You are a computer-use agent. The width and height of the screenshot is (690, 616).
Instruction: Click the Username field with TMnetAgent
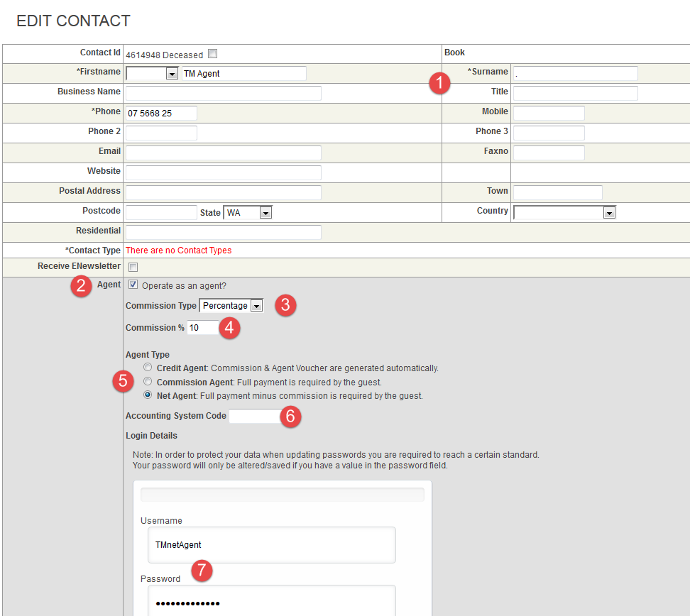(x=271, y=545)
